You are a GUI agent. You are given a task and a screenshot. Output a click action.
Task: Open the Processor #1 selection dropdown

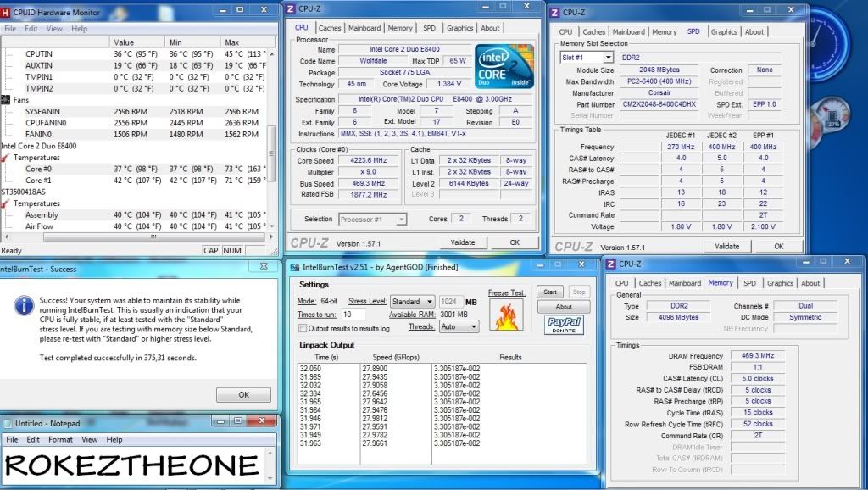click(x=373, y=220)
